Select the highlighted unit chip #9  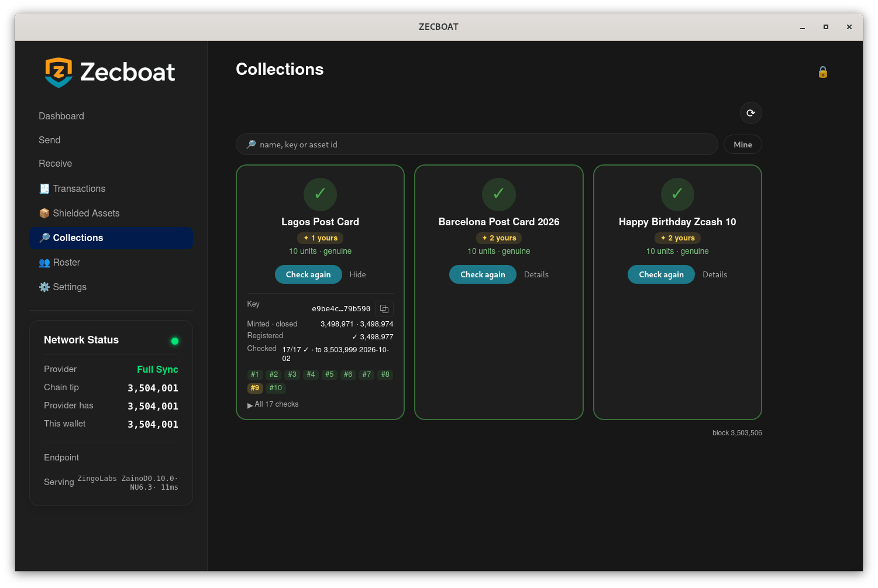coord(255,388)
